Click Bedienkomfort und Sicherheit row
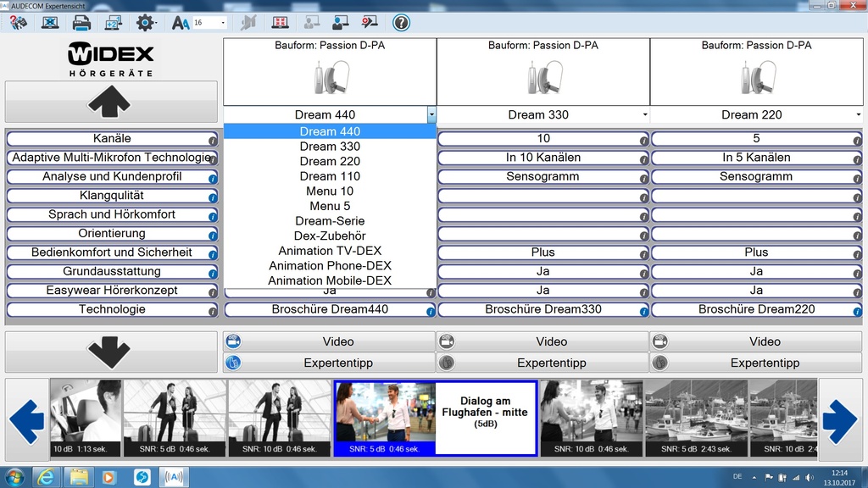 112,252
